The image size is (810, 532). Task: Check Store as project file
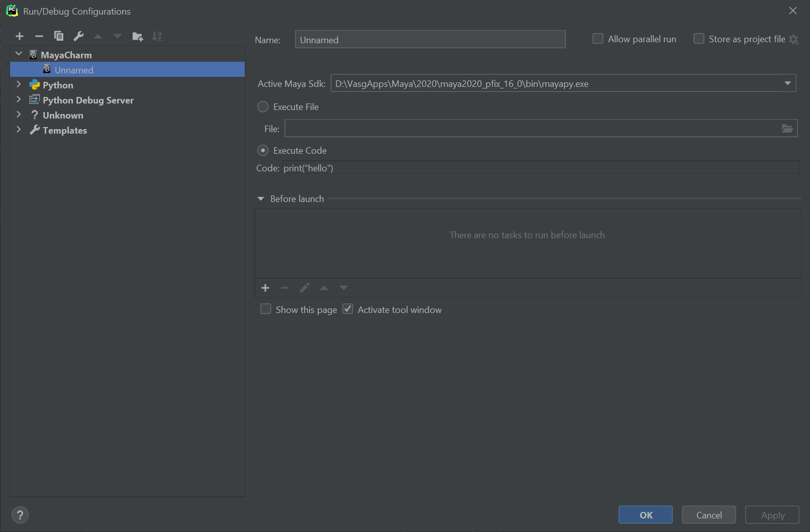698,38
